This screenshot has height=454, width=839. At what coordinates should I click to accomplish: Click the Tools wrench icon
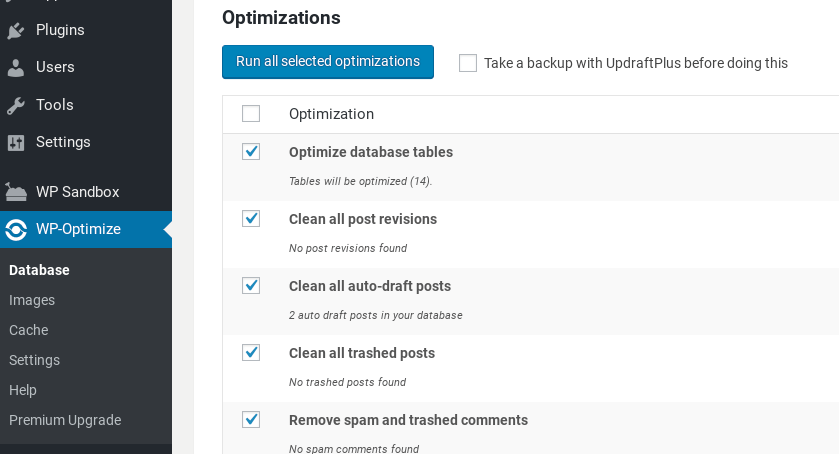16,105
